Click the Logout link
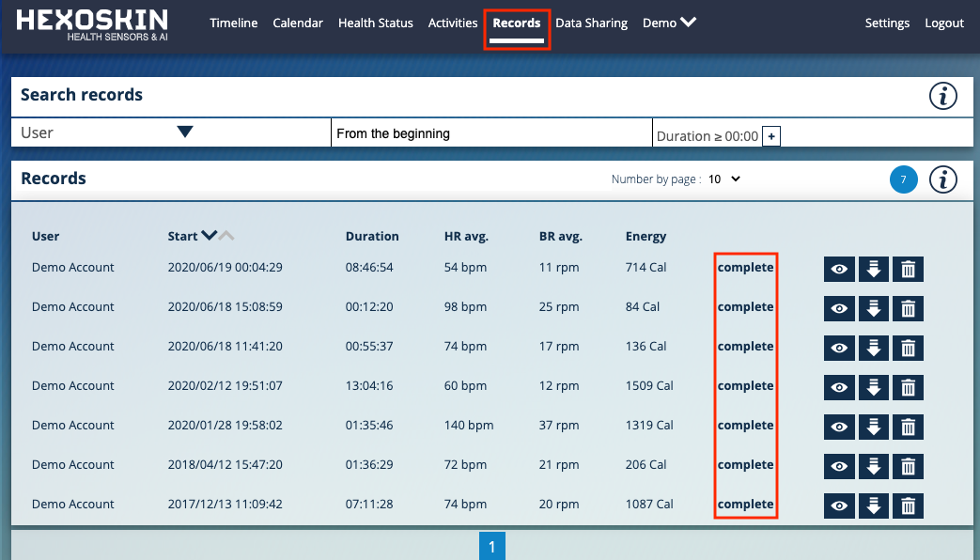 pos(944,23)
